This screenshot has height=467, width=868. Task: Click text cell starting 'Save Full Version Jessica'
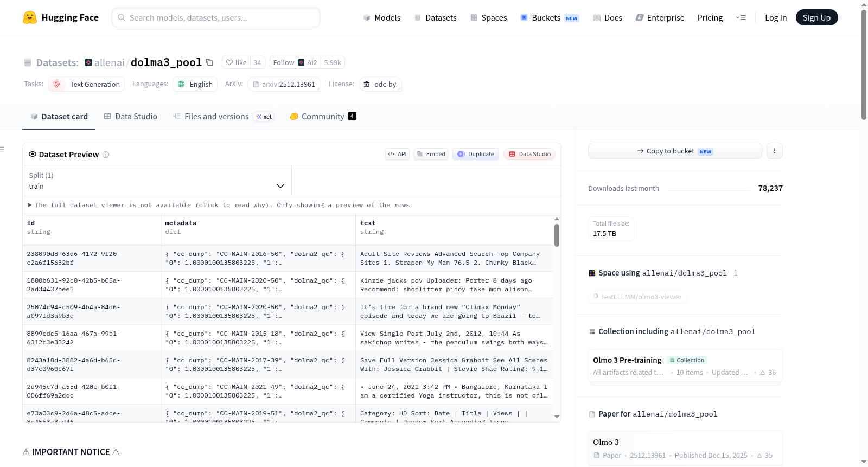click(x=454, y=364)
